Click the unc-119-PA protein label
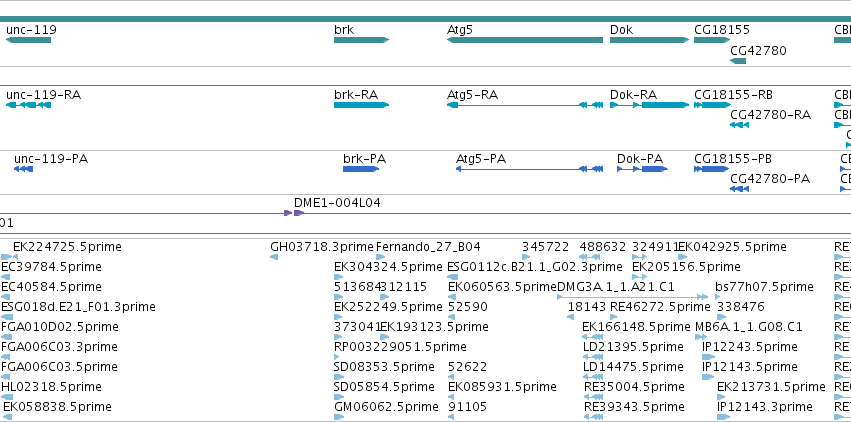The height and width of the screenshot is (422, 851). pos(51,159)
